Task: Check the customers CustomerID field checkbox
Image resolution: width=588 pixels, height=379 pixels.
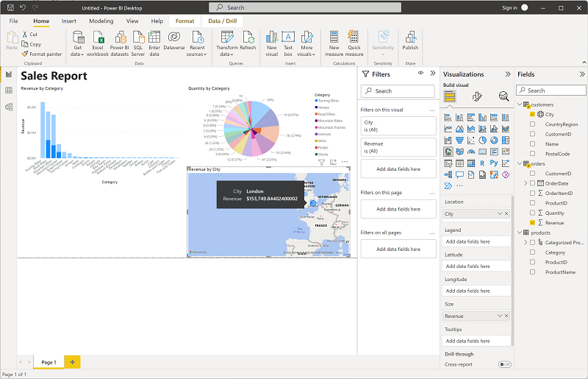Action: 532,134
